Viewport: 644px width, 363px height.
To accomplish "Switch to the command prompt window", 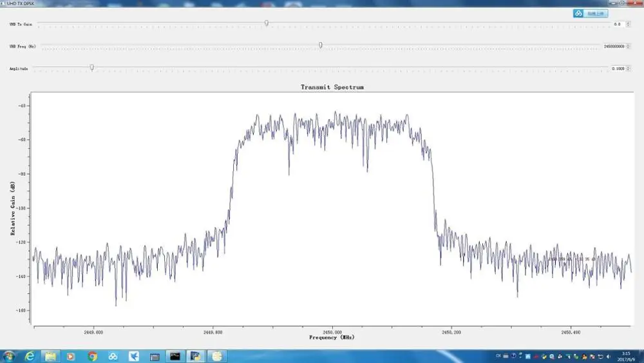I will click(x=175, y=356).
